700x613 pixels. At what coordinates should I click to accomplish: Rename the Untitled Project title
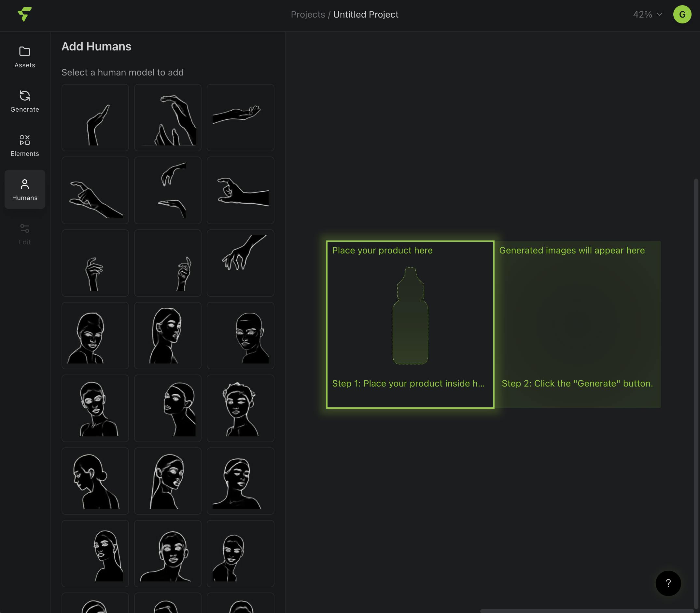point(366,14)
